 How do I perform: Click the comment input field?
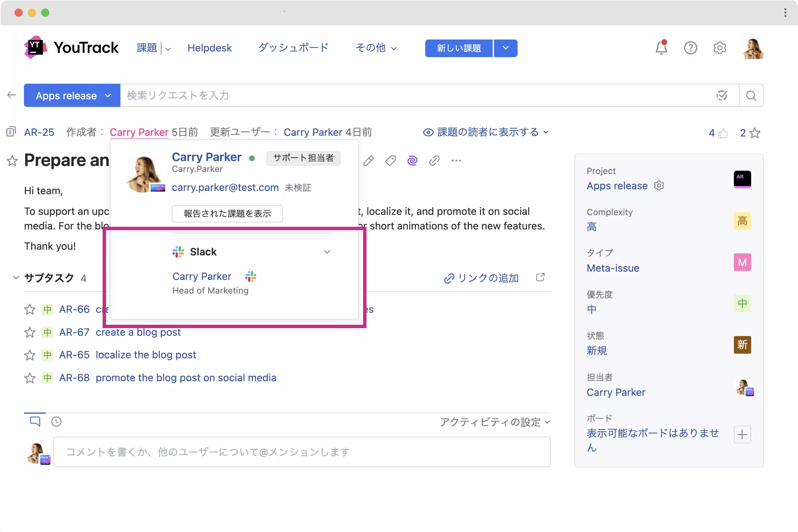pos(301,452)
